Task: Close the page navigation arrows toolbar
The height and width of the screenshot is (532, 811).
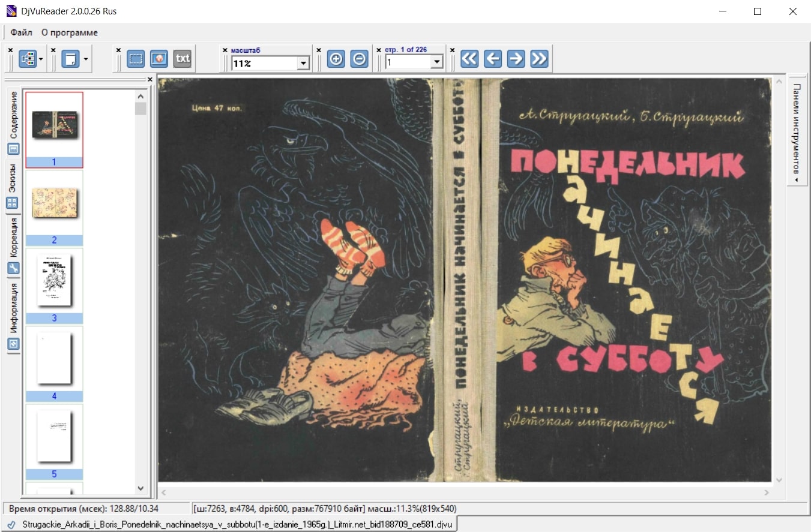Action: pos(453,50)
